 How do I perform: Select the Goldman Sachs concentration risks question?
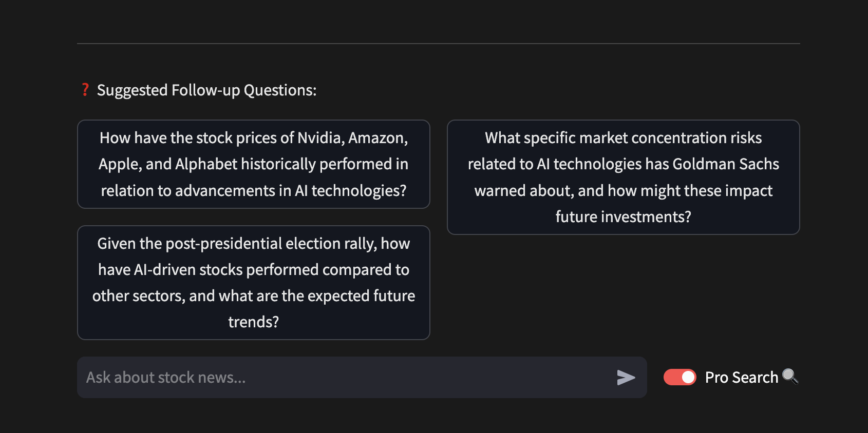623,177
